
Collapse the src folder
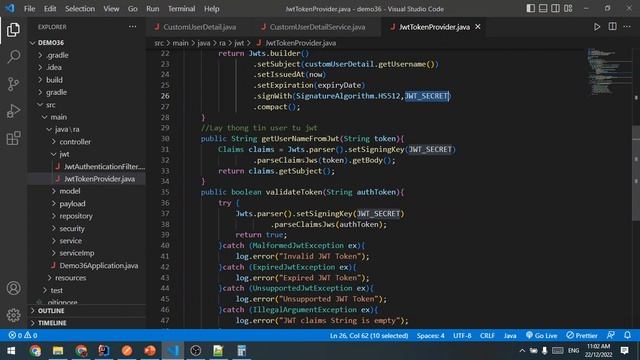pos(51,104)
